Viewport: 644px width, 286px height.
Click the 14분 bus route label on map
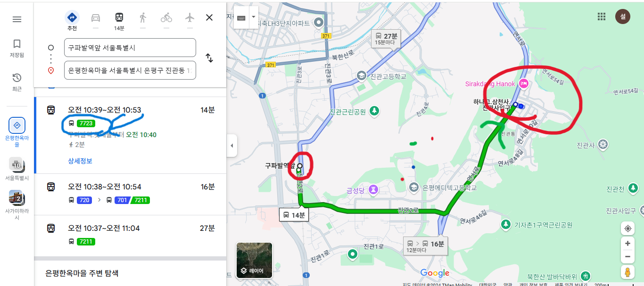294,215
